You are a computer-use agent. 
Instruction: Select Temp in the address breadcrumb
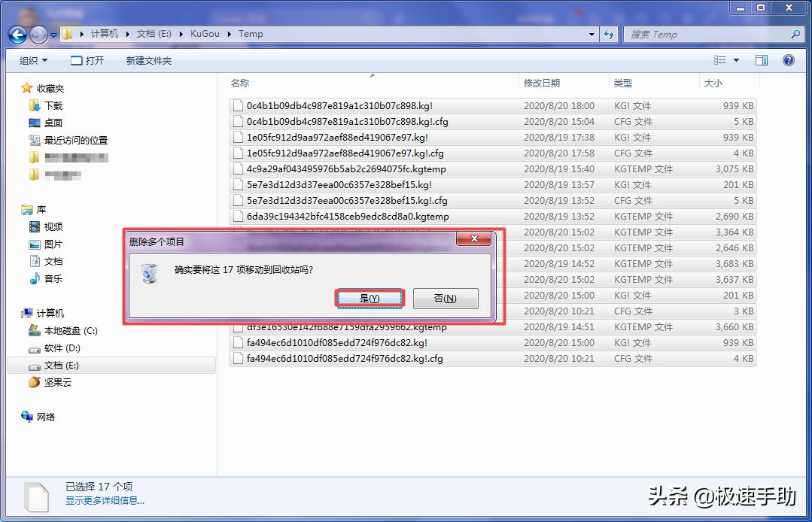(x=251, y=34)
